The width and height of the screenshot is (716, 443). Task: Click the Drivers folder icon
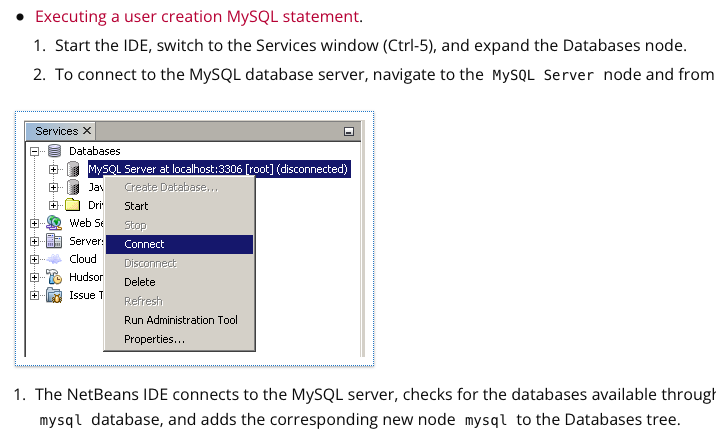click(73, 205)
